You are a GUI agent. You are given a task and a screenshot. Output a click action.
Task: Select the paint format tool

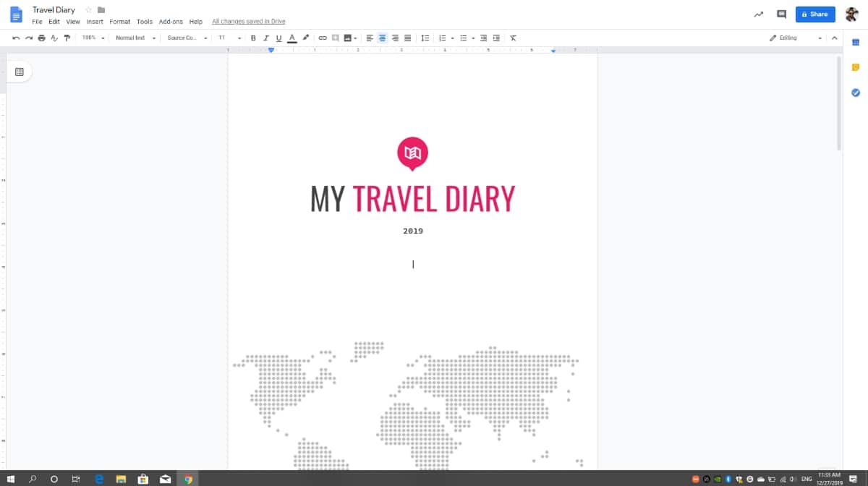(x=67, y=38)
